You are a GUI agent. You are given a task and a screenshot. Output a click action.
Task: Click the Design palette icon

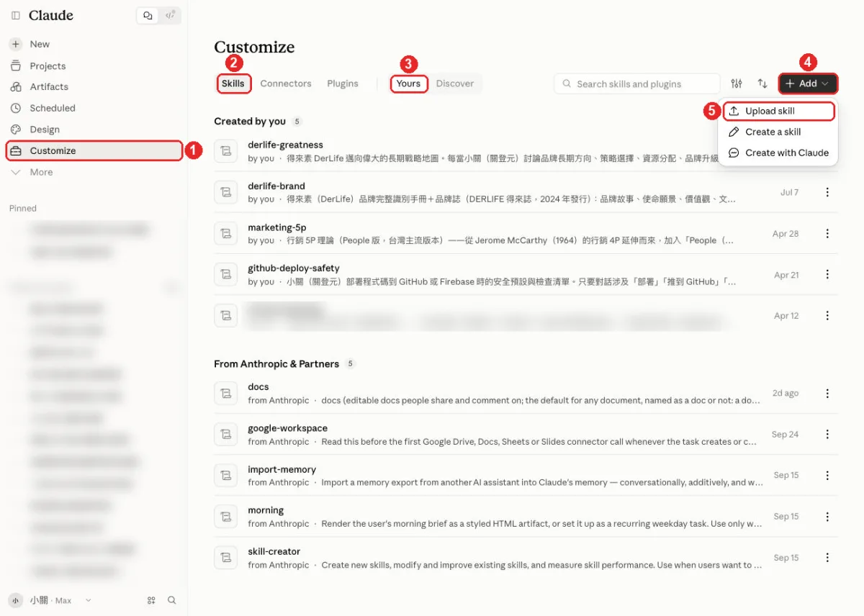point(16,130)
